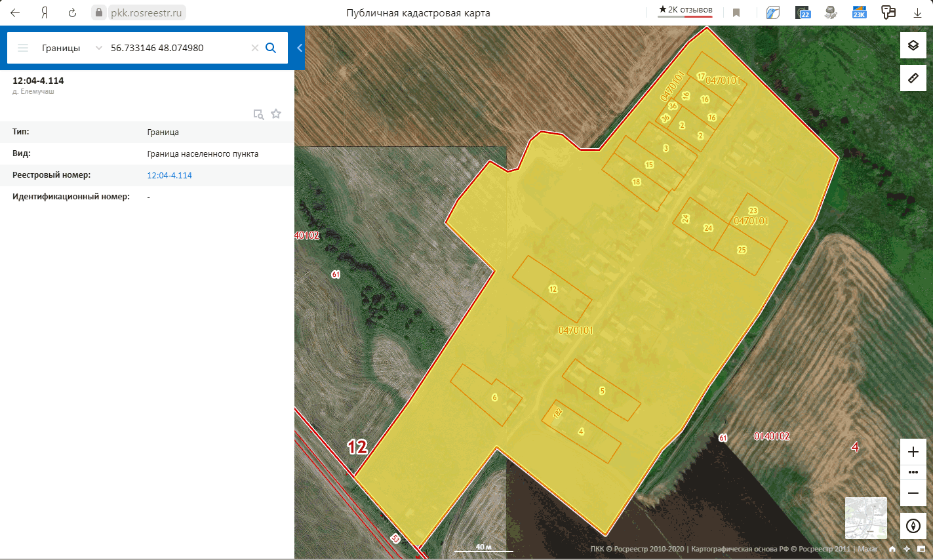
Task: Clear the search field with the X
Action: point(255,48)
